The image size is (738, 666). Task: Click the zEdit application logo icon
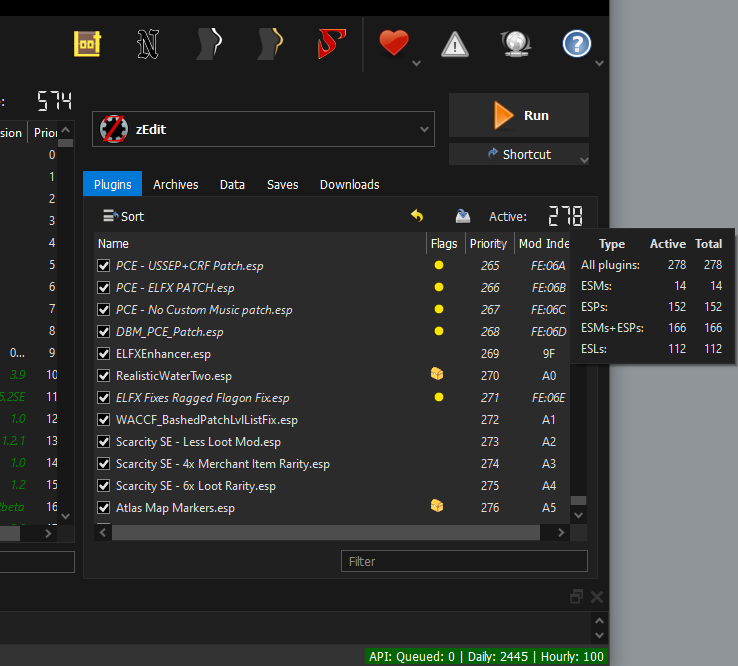coord(113,129)
